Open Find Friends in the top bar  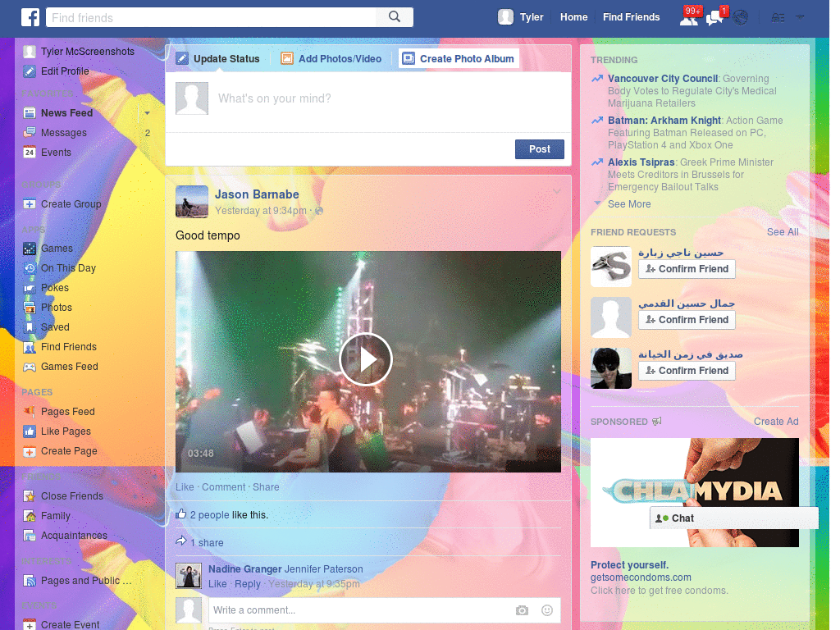click(631, 17)
